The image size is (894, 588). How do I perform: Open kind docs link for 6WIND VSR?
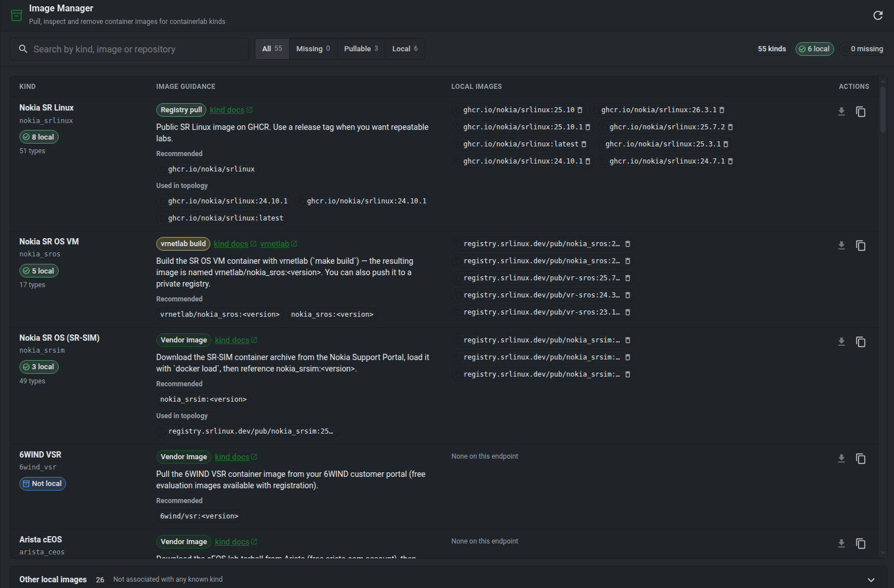click(236, 457)
